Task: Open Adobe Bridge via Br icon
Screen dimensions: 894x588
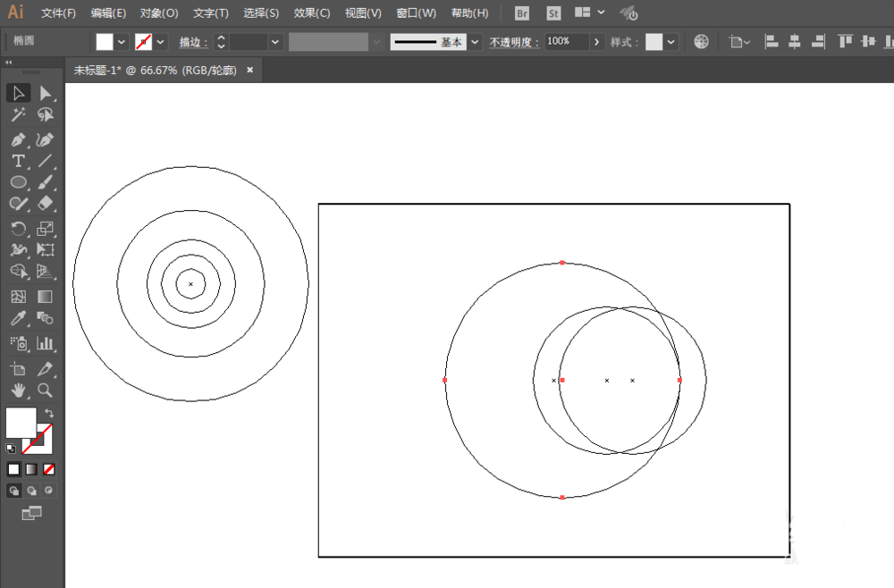Action: (x=522, y=13)
